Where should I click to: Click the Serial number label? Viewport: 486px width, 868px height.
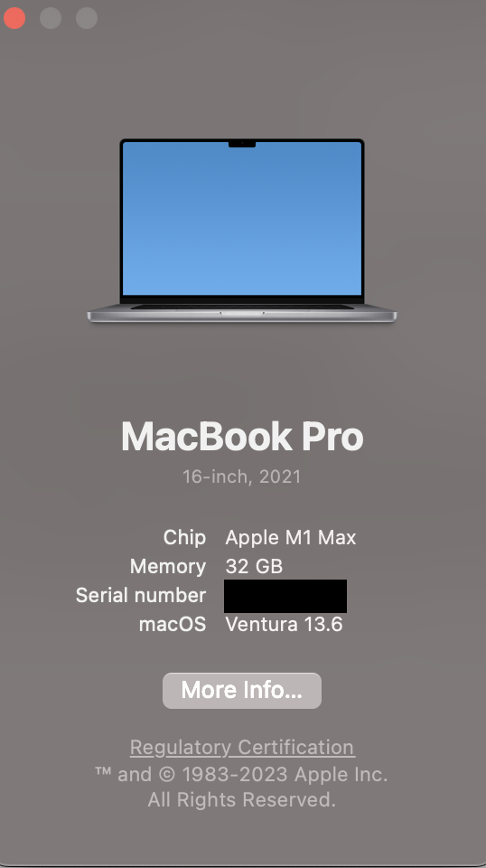[x=140, y=595]
